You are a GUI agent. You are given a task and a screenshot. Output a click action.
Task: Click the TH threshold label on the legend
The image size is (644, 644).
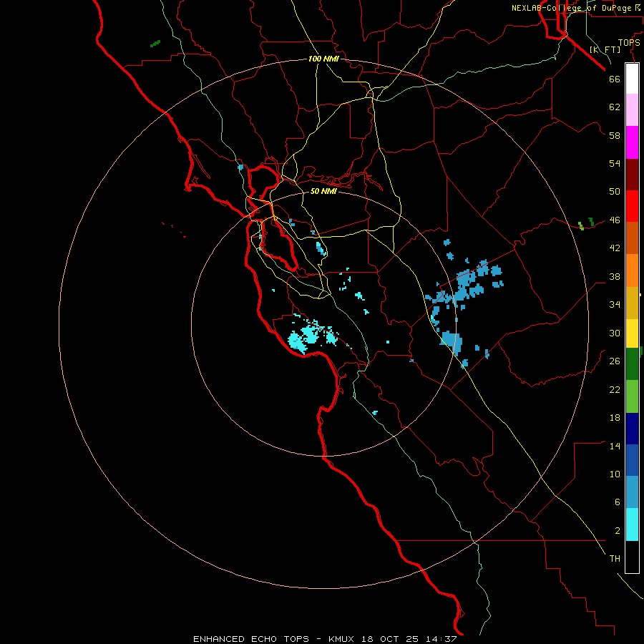[615, 559]
